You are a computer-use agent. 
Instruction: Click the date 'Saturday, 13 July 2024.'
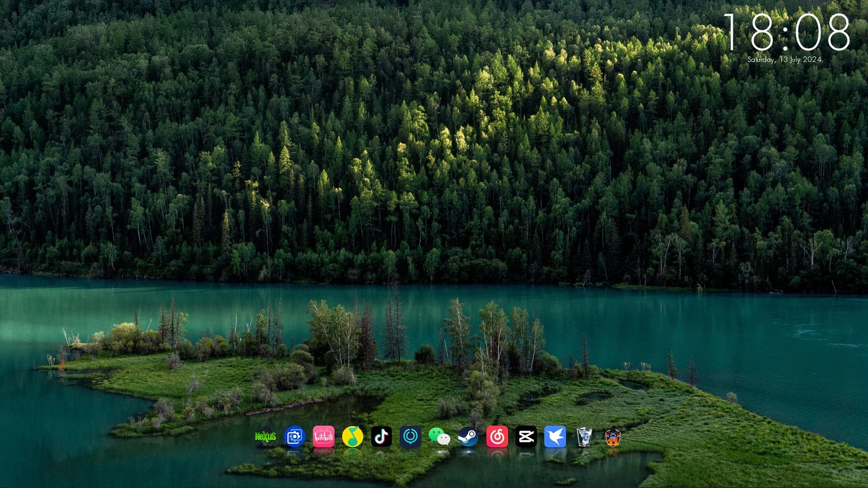tap(785, 60)
